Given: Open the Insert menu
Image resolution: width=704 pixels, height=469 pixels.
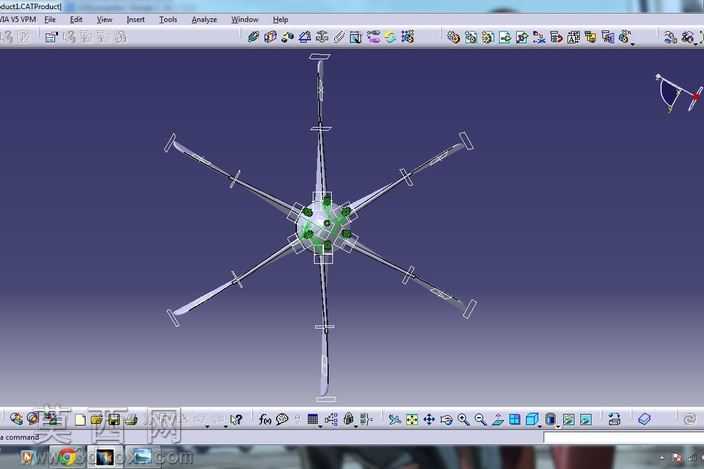Looking at the screenshot, I should click(x=135, y=20).
